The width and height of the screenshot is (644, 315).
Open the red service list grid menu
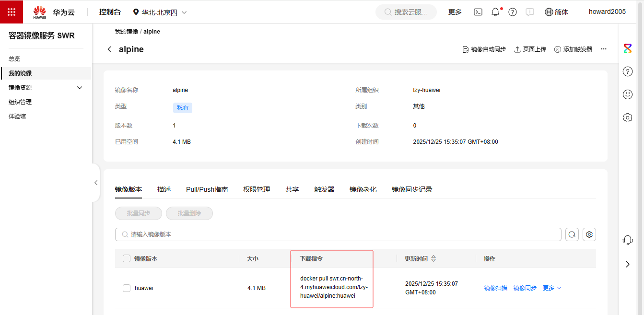point(12,12)
